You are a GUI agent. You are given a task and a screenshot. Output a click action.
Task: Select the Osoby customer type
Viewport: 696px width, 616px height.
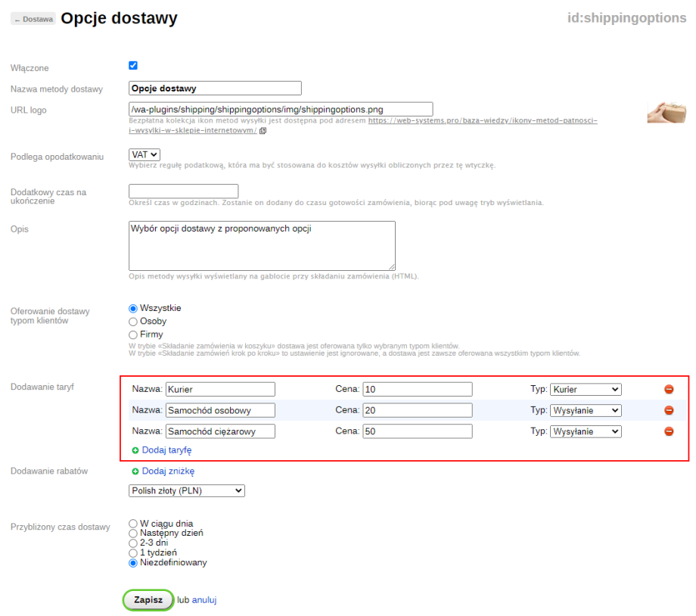click(x=133, y=322)
